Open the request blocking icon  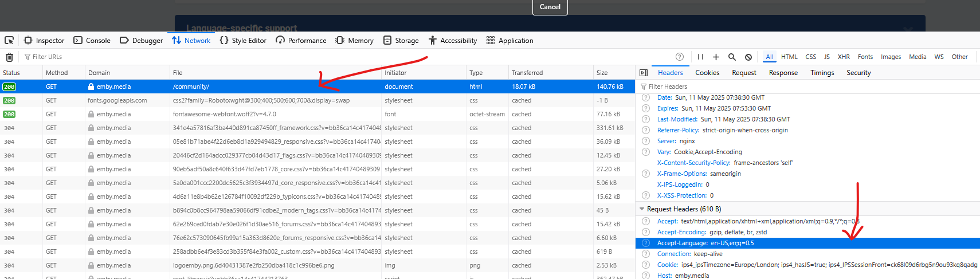pyautogui.click(x=748, y=57)
